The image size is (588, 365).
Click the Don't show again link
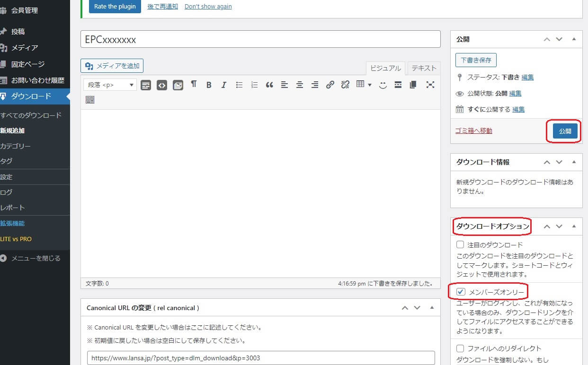pyautogui.click(x=208, y=7)
